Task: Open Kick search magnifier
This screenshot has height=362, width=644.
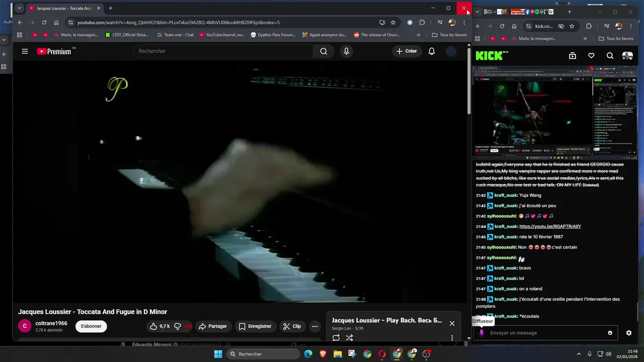Action: click(x=610, y=56)
